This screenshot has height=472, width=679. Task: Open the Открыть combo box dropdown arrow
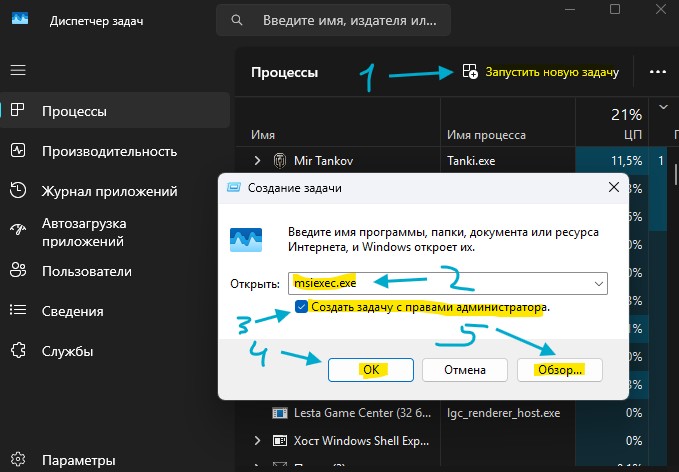[598, 284]
